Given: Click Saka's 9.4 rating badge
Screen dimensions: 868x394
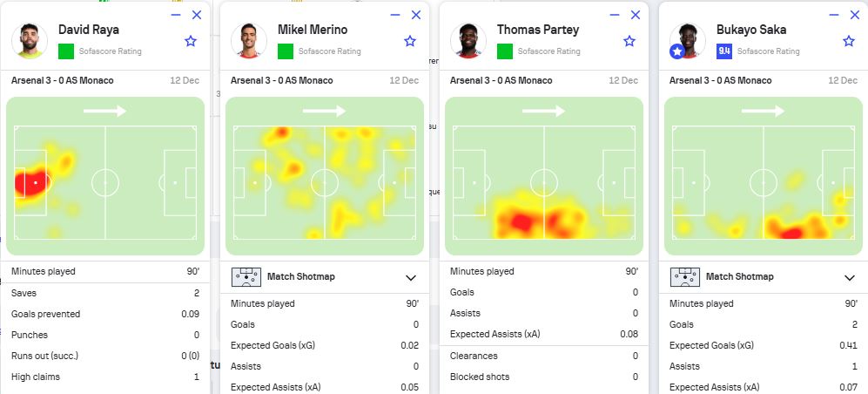Looking at the screenshot, I should click(x=724, y=51).
